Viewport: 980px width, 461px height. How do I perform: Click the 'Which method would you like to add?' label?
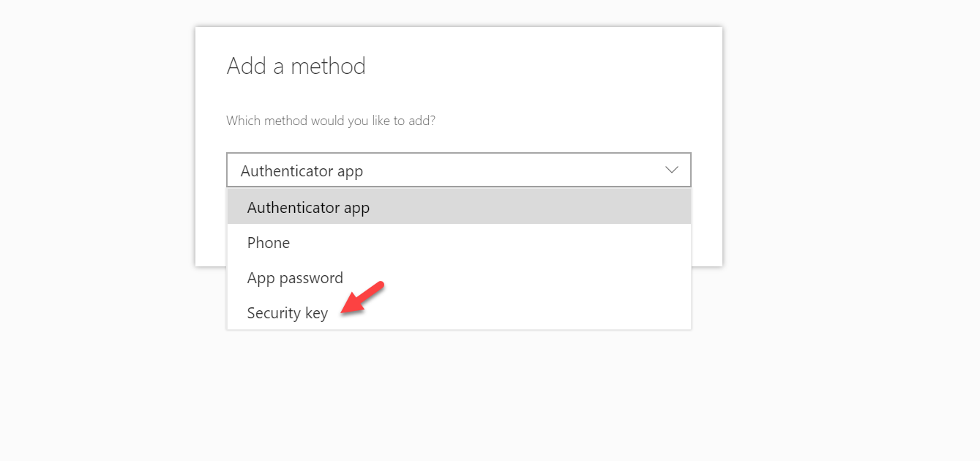(x=331, y=120)
